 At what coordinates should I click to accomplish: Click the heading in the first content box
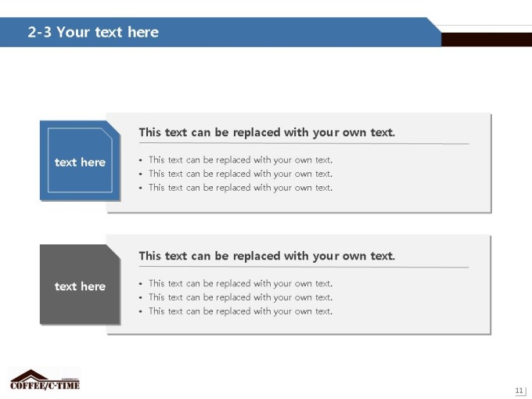(267, 132)
